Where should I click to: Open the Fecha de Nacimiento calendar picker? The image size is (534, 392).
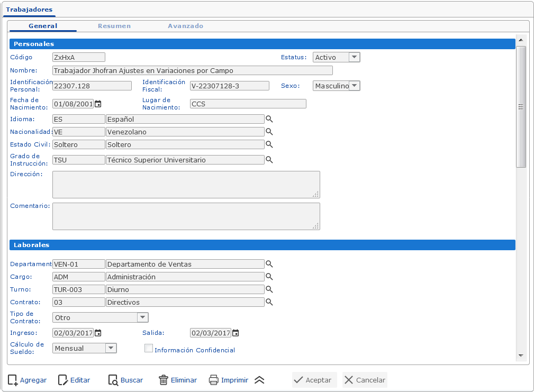pyautogui.click(x=98, y=104)
